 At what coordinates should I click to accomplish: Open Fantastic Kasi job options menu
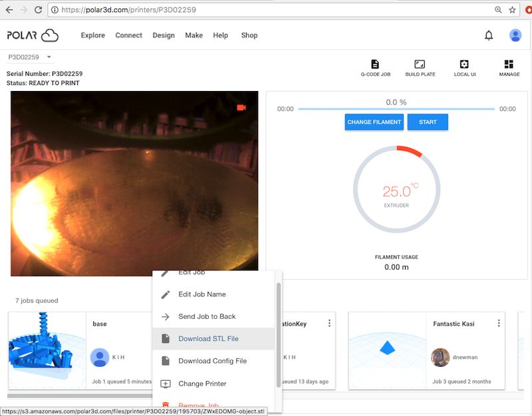[x=499, y=323]
